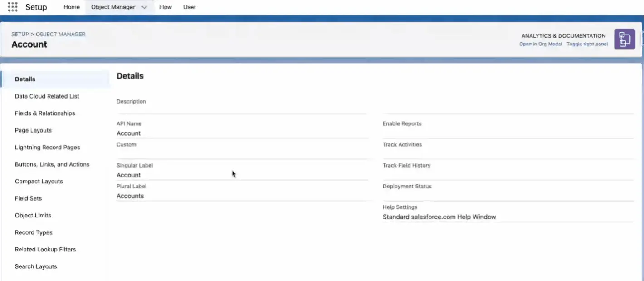Open Lightning Record Pages
The width and height of the screenshot is (644, 281).
pos(48,147)
